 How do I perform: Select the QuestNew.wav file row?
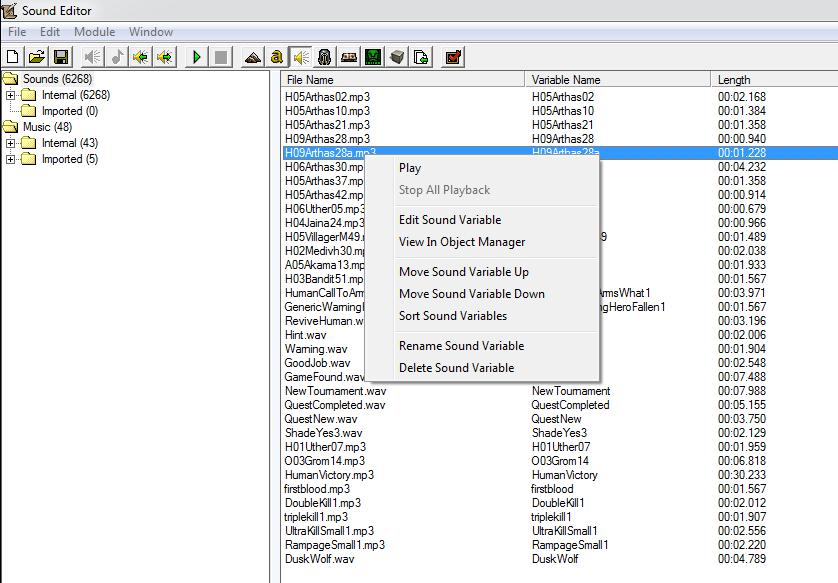click(560, 419)
